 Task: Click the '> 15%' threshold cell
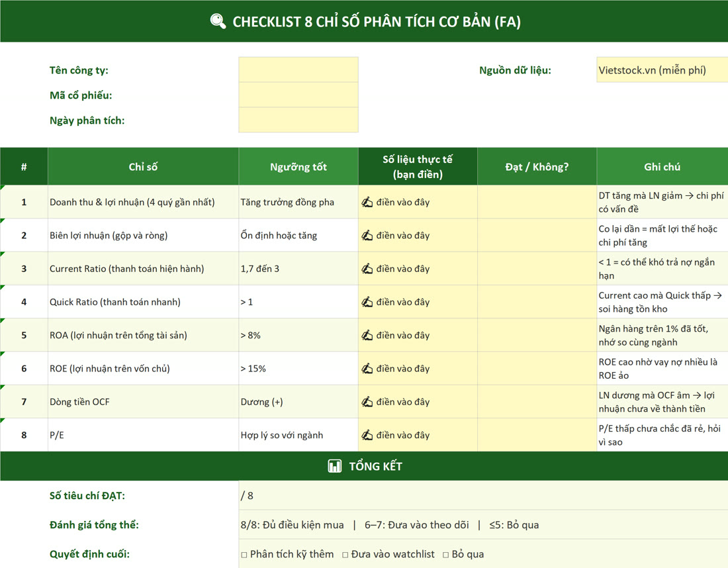pyautogui.click(x=298, y=368)
